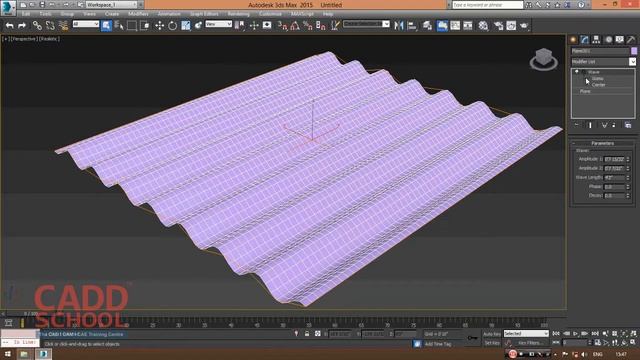Open Select by Name dialog
640x360 pixels.
pyautogui.click(x=119, y=25)
